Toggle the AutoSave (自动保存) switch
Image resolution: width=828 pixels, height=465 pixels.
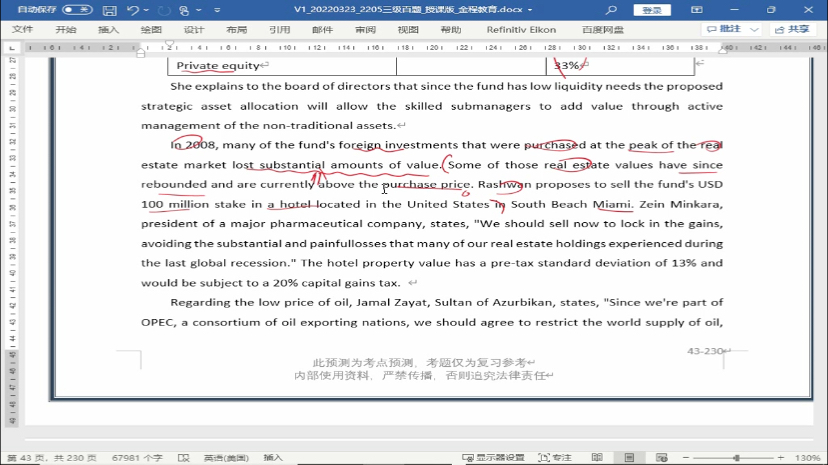pyautogui.click(x=77, y=9)
